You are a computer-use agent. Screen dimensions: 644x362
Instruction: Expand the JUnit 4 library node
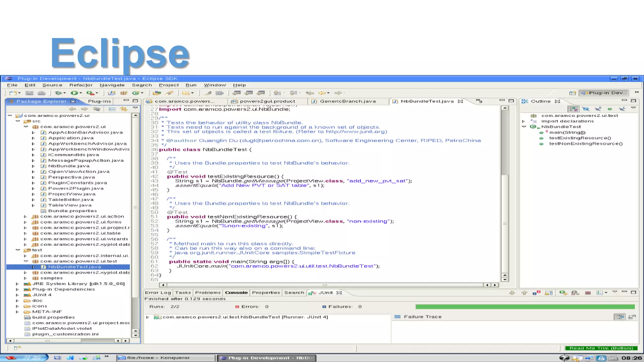17,295
